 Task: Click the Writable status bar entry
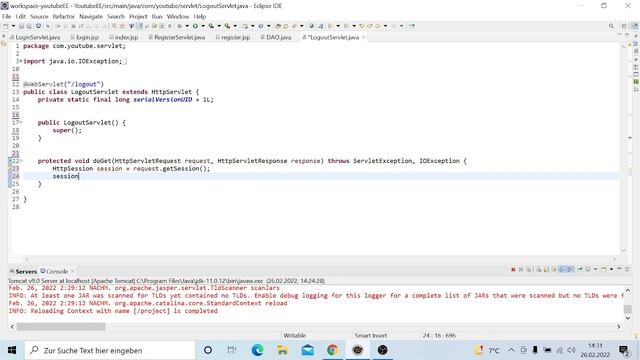click(294, 336)
